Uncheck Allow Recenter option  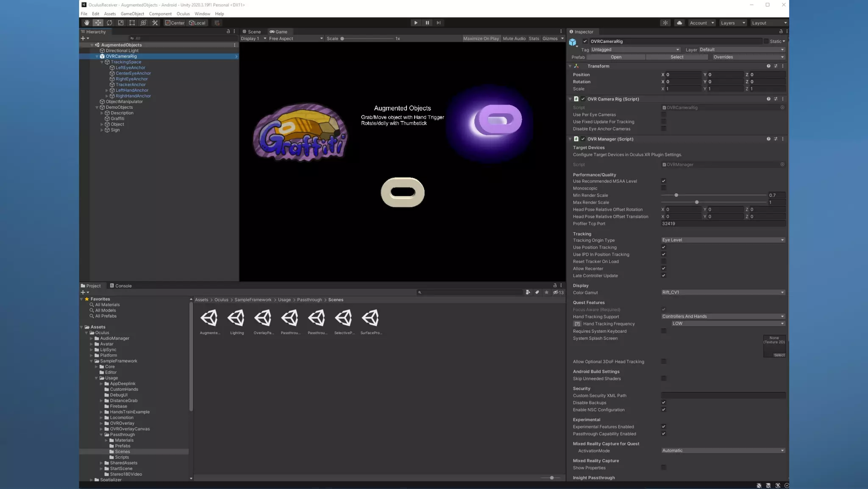click(x=663, y=268)
